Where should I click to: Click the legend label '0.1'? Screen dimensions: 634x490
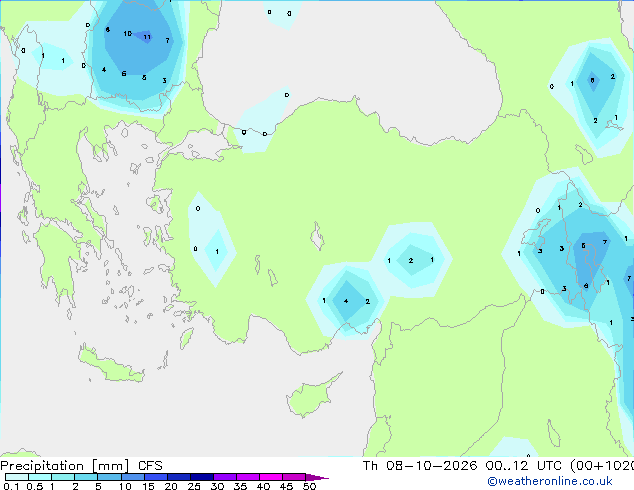point(11,486)
